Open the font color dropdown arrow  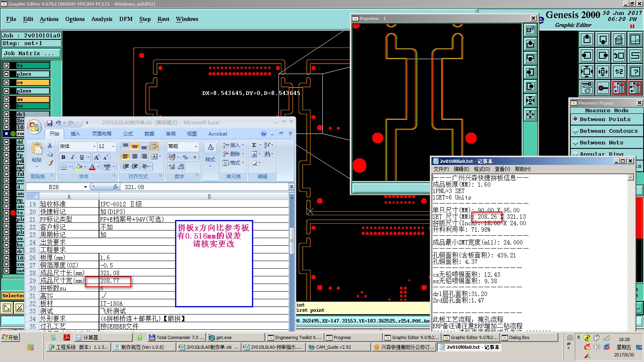[x=99, y=167]
